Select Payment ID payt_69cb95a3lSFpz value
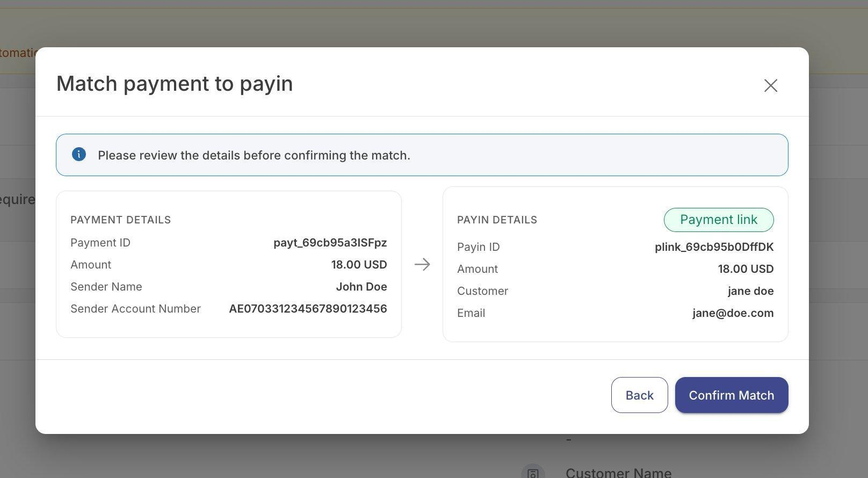The width and height of the screenshot is (868, 478). [330, 243]
